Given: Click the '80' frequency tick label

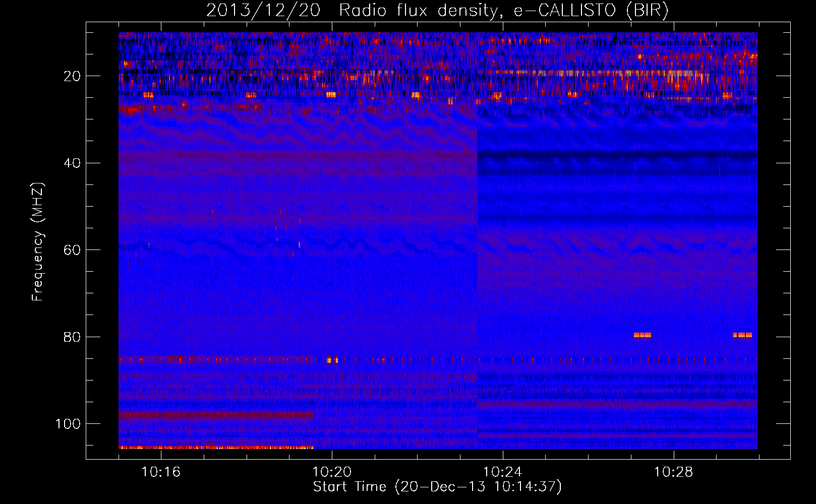Looking at the screenshot, I should (x=73, y=337).
